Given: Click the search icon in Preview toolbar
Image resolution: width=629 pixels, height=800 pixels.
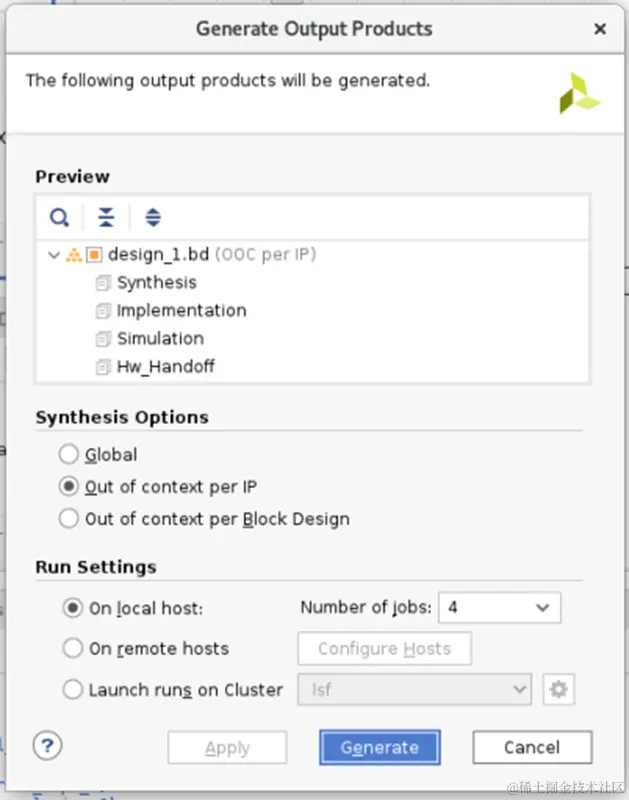Looking at the screenshot, I should (60, 217).
